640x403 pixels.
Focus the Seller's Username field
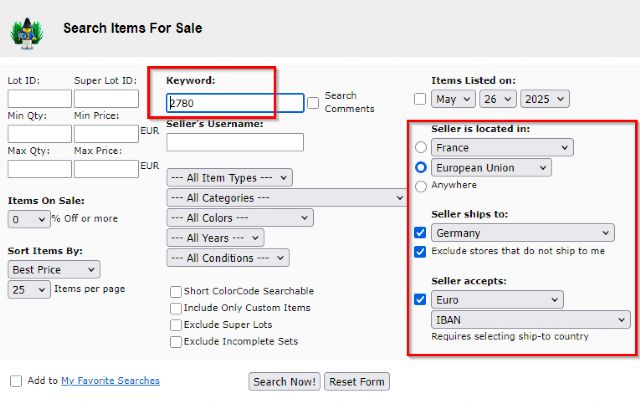pyautogui.click(x=235, y=142)
